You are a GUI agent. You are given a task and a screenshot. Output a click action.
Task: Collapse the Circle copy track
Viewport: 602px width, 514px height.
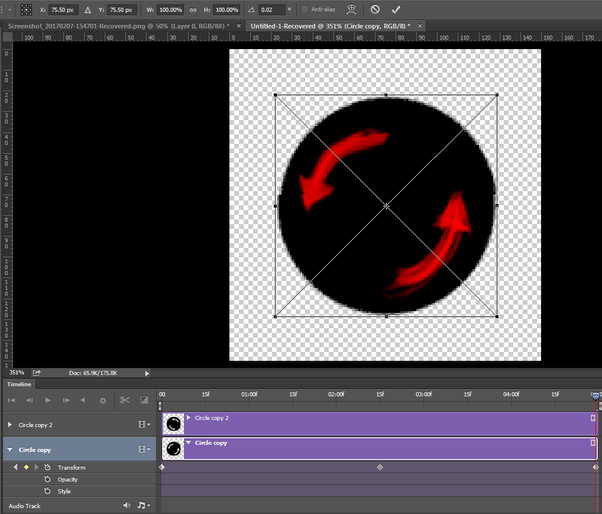11,450
